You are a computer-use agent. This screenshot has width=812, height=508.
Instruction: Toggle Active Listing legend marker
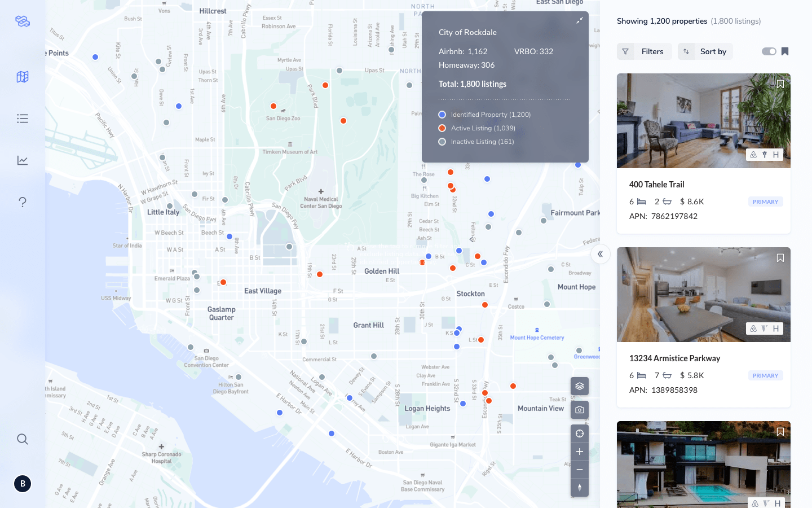pyautogui.click(x=442, y=128)
